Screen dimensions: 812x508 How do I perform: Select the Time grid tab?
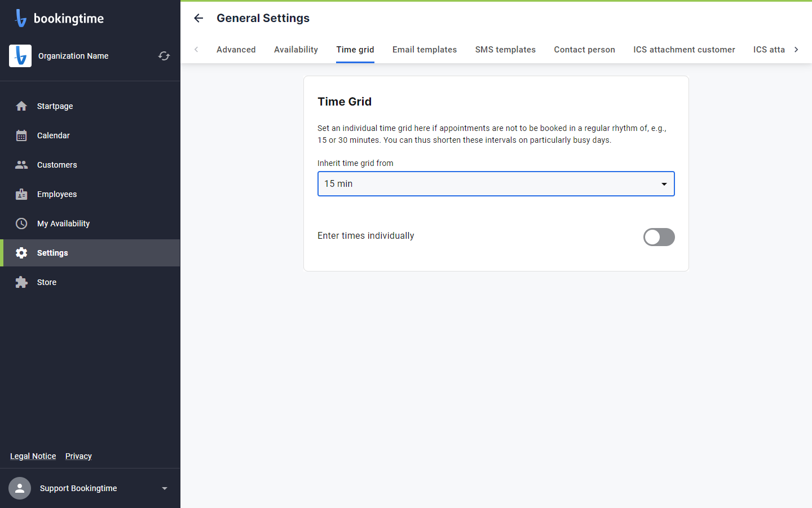[355, 50]
